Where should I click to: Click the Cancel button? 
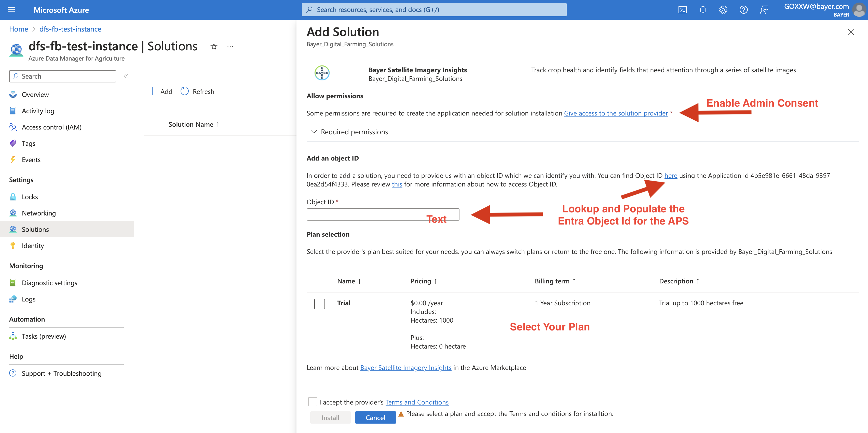tap(375, 417)
